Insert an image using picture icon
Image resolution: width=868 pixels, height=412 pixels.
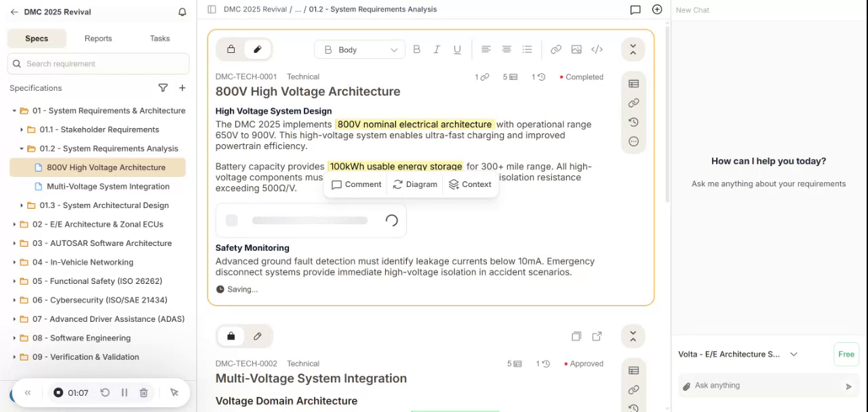(x=576, y=49)
